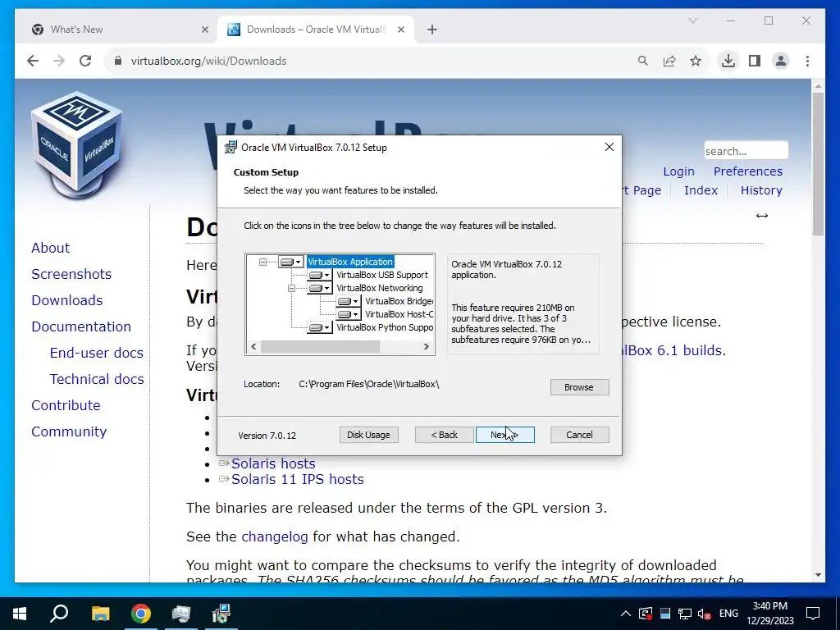This screenshot has width=840, height=630.
Task: Open the Contribute sidebar link
Action: 66,405
